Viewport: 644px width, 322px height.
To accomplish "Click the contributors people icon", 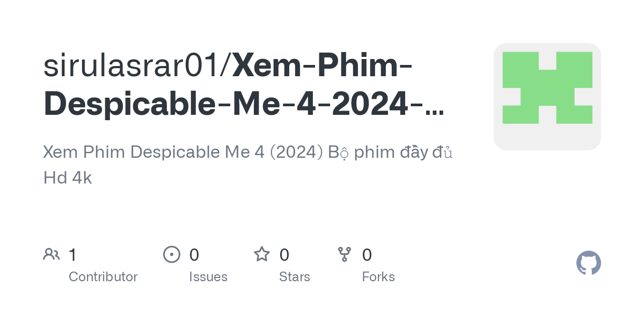I will (x=52, y=254).
